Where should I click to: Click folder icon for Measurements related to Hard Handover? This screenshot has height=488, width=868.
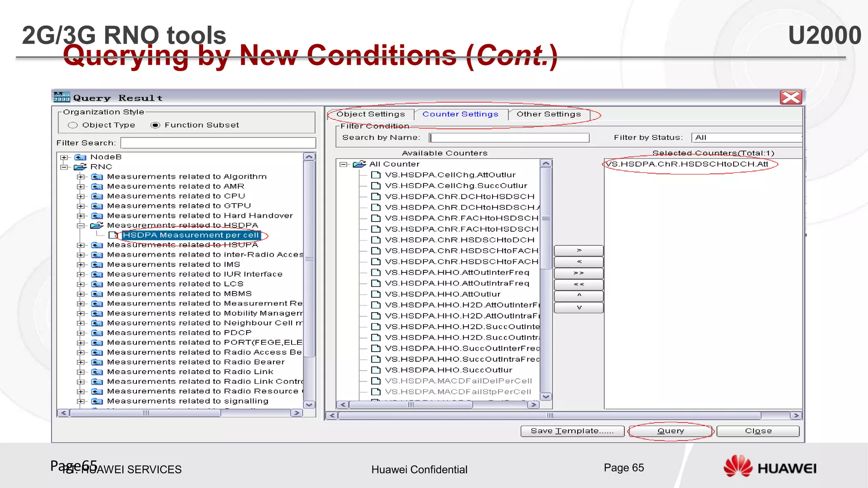[x=97, y=216]
